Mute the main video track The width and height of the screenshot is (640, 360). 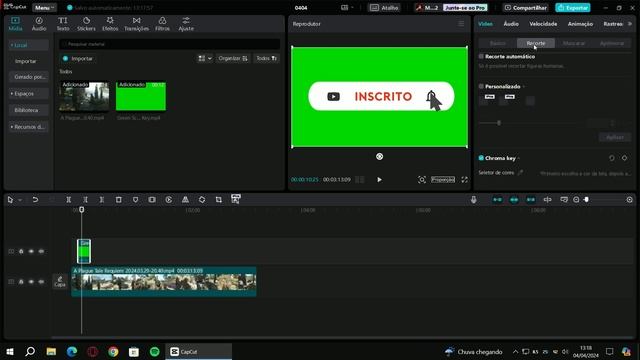41,282
